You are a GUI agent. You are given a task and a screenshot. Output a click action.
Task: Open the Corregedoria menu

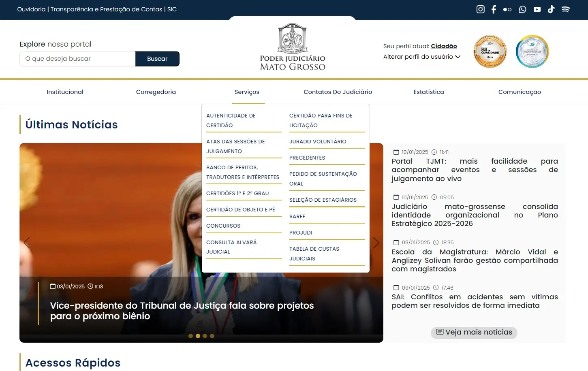click(156, 92)
